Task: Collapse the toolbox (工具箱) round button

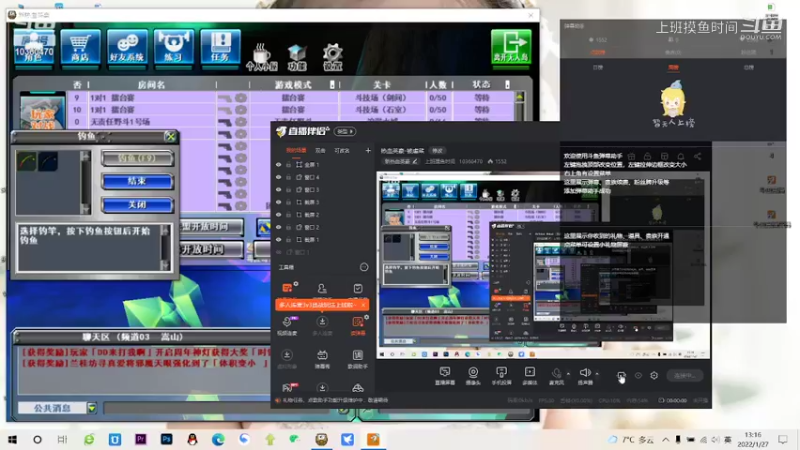Action: click(x=364, y=267)
